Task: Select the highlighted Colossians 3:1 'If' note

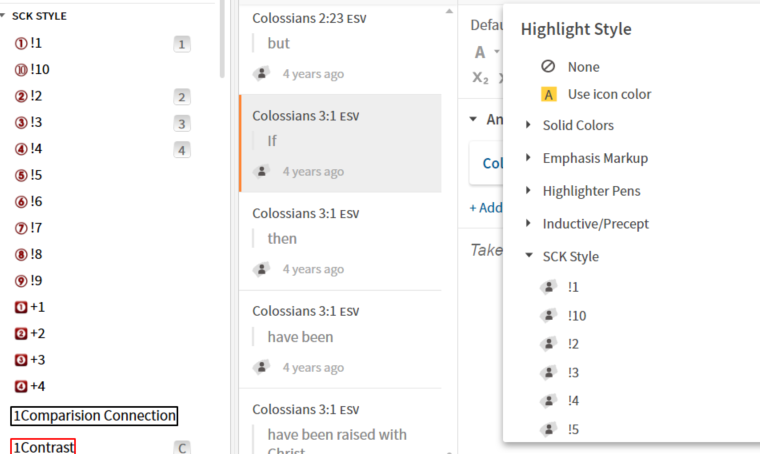Action: tap(340, 143)
